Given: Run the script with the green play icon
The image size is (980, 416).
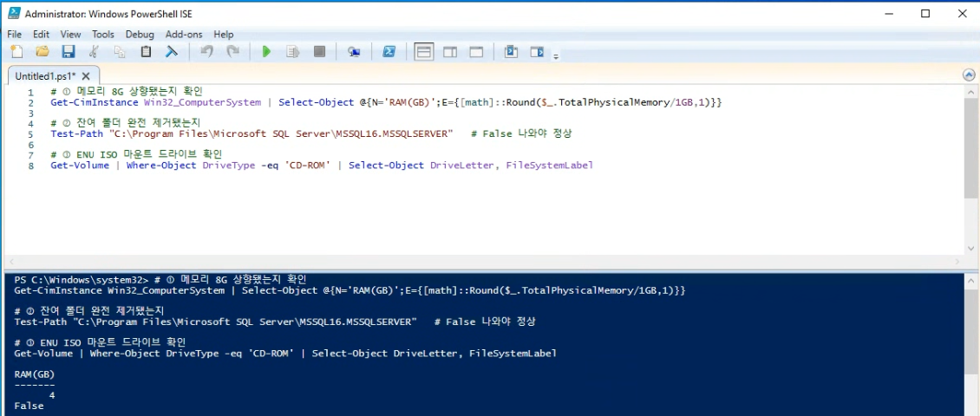Looking at the screenshot, I should (x=267, y=52).
